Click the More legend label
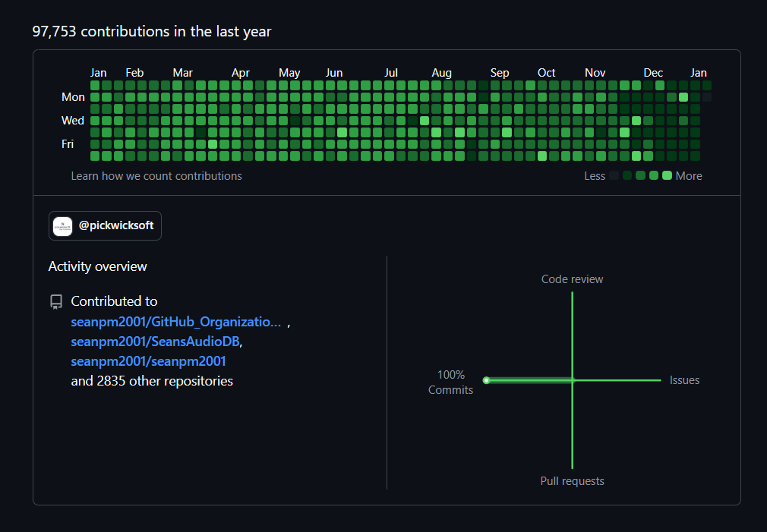 coord(689,176)
